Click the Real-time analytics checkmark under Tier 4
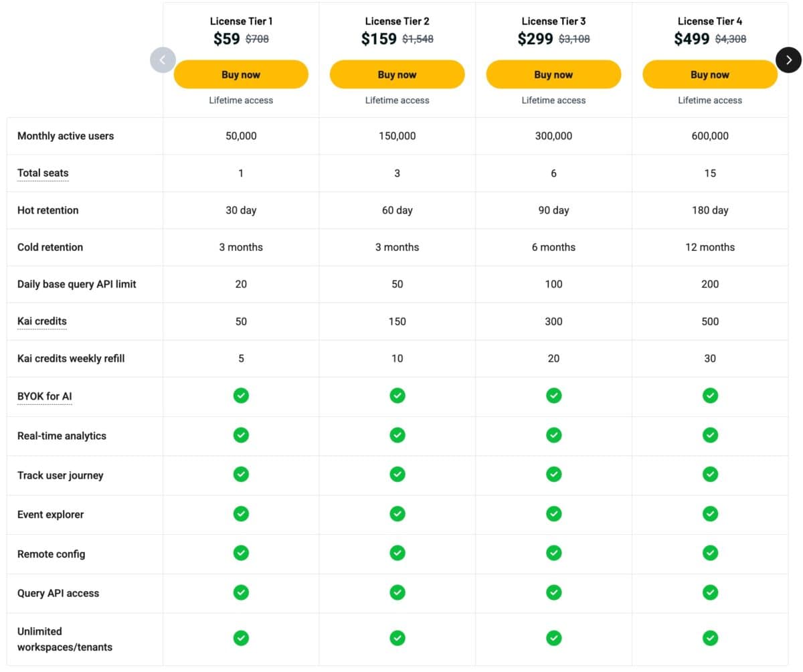This screenshot has width=803, height=672. (710, 435)
